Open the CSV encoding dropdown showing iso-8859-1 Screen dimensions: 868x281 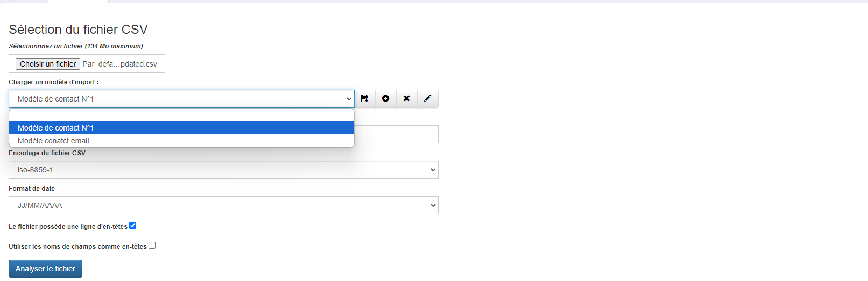[223, 170]
